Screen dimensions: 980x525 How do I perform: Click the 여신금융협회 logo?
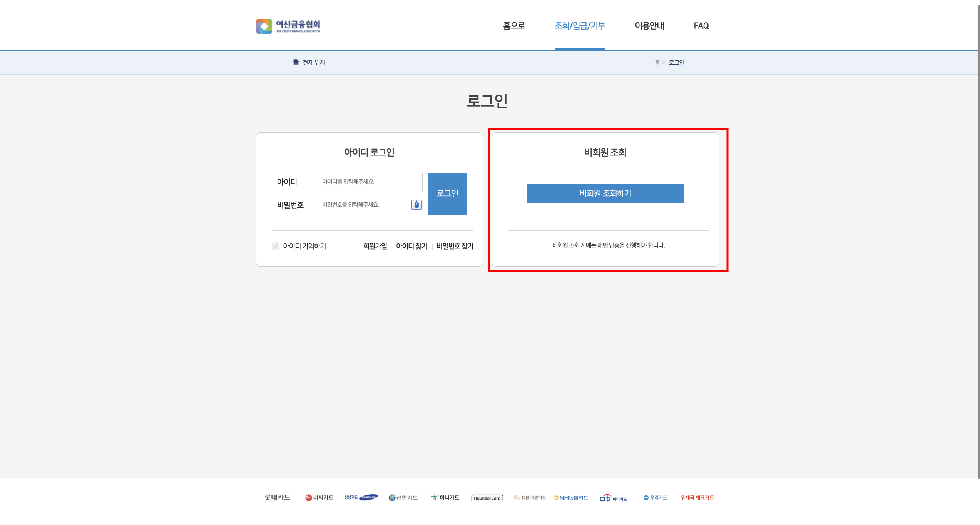[288, 26]
